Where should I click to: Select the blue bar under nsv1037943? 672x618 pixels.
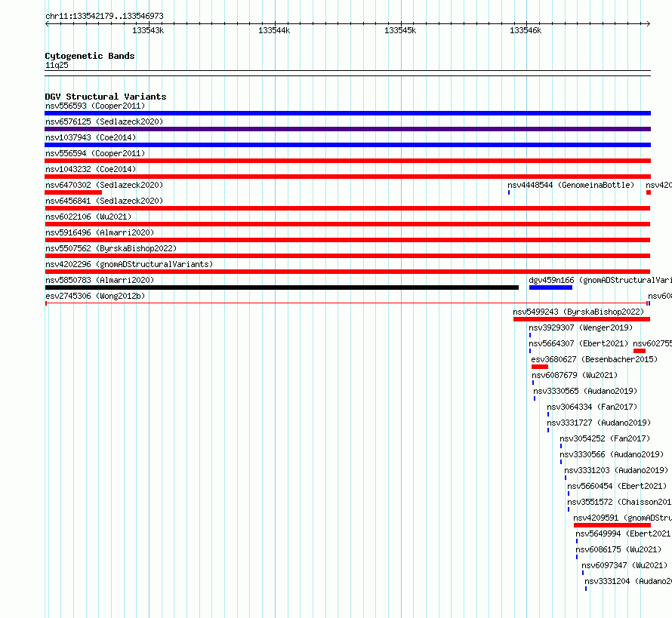pos(347,145)
